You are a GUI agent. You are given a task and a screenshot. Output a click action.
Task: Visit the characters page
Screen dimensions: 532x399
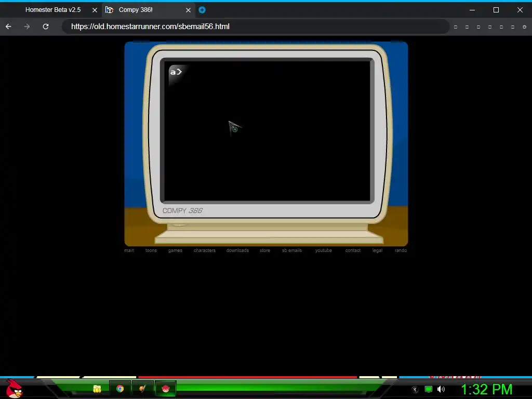click(x=204, y=250)
